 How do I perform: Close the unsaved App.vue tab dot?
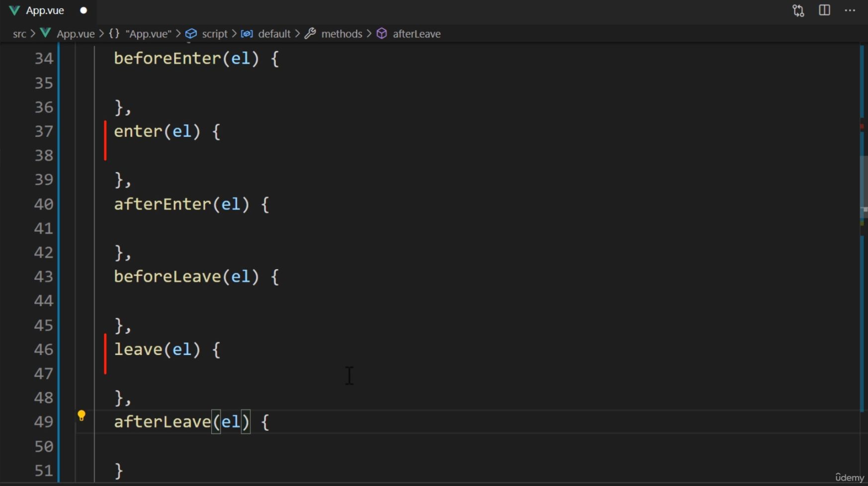pyautogui.click(x=83, y=10)
